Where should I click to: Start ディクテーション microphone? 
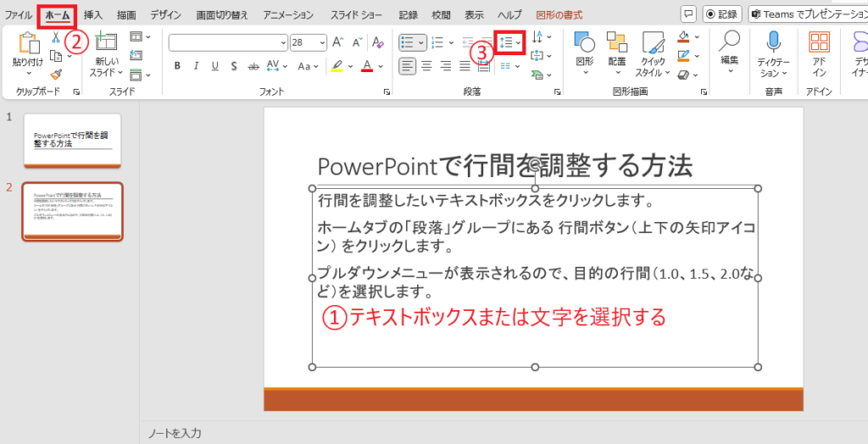click(773, 42)
